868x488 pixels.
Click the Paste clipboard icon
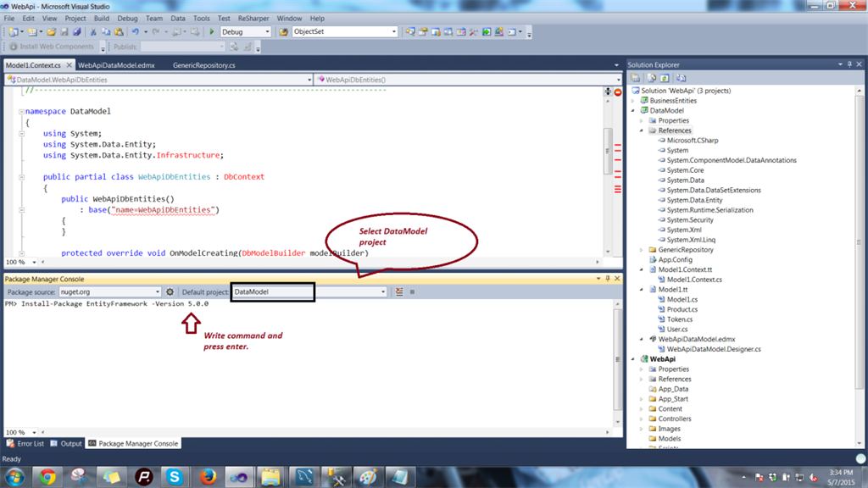119,32
